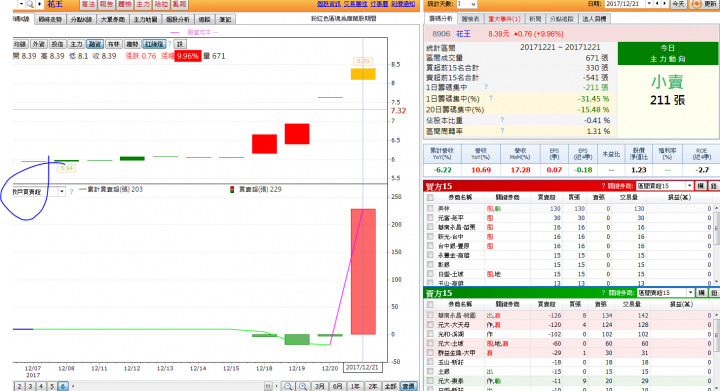Viewport: 720px width, 391px height.
Task: Switch to the 個股分析 tab
Action: (x=178, y=19)
